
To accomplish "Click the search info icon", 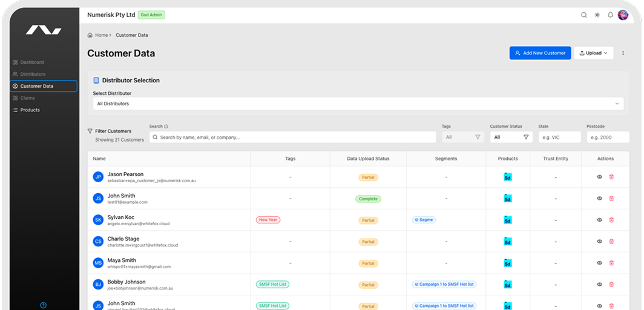I will point(166,127).
